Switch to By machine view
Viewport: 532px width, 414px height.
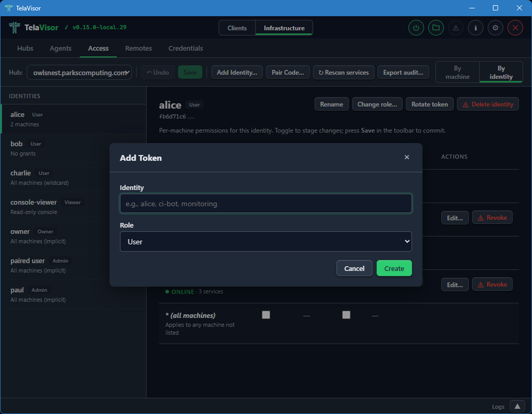coord(457,73)
